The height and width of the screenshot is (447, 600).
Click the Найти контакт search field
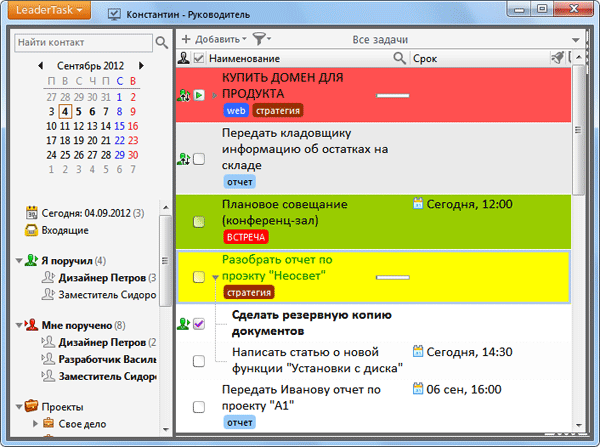pos(83,42)
